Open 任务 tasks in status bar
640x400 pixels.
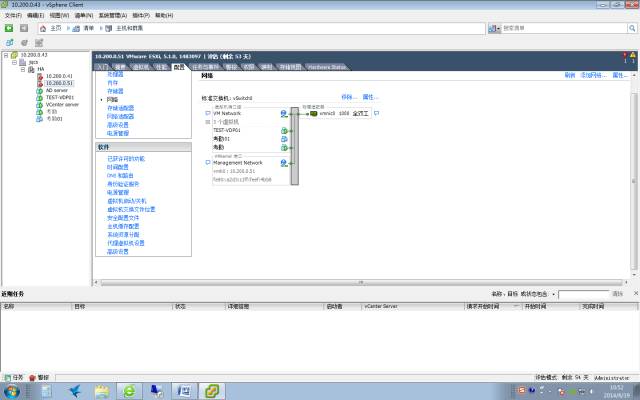tap(14, 378)
